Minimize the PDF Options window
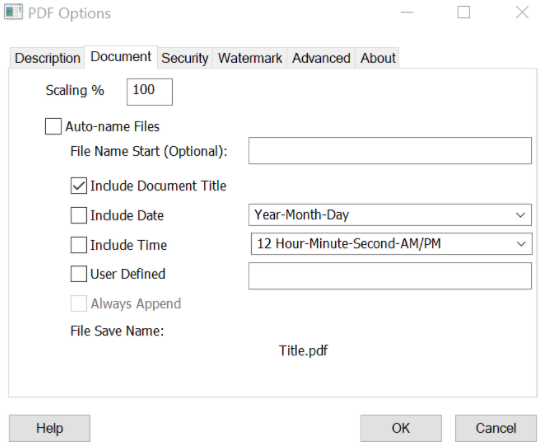 407,13
